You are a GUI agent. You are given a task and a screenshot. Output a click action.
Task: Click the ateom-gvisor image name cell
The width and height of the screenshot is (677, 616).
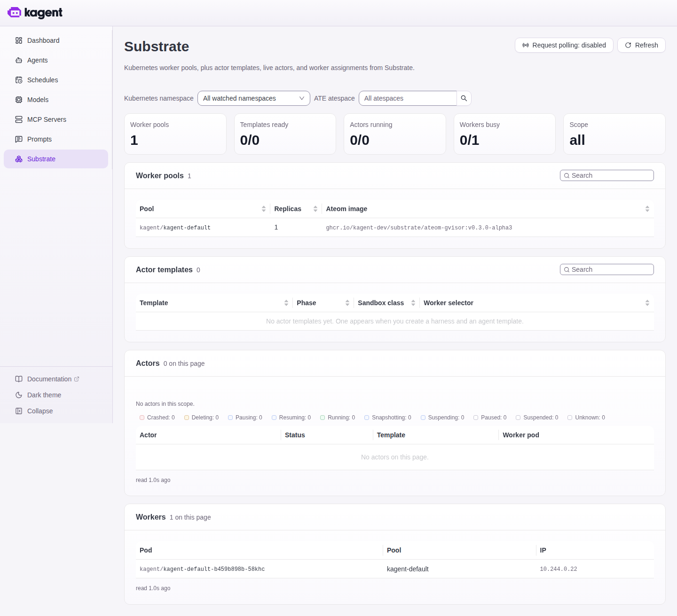coord(419,228)
